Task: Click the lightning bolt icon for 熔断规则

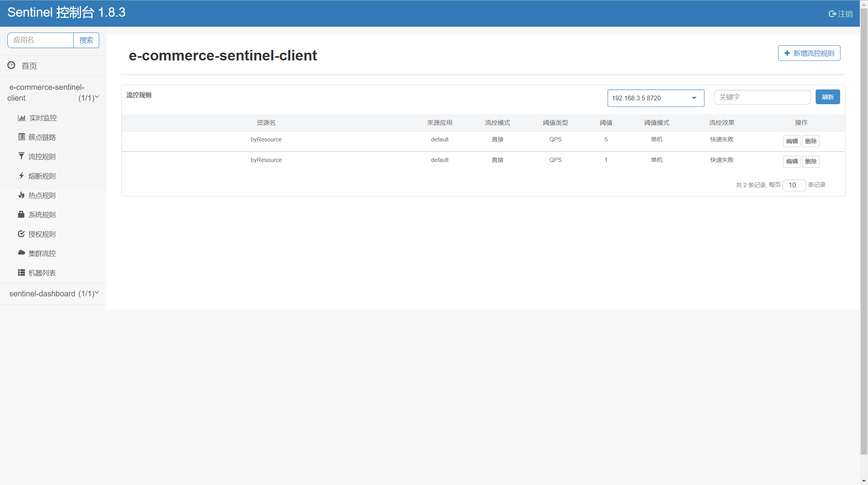Action: tap(21, 175)
